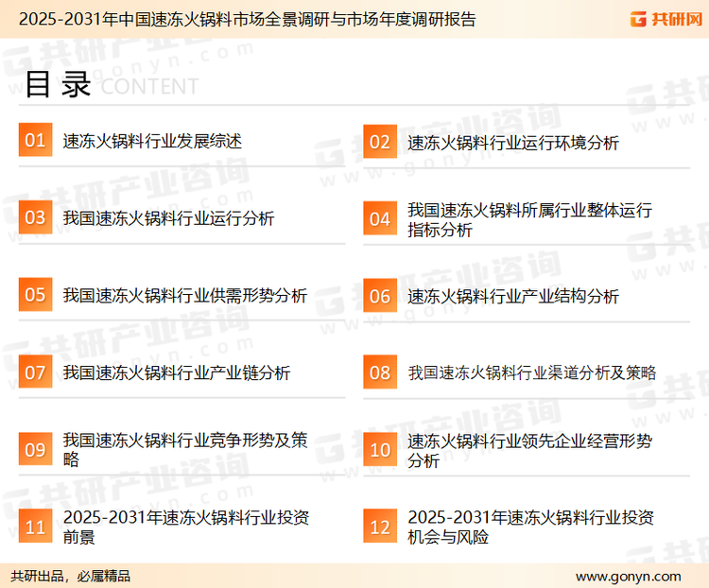Click the orange 04 number badge
Screen dimensions: 709x588
coord(380,218)
